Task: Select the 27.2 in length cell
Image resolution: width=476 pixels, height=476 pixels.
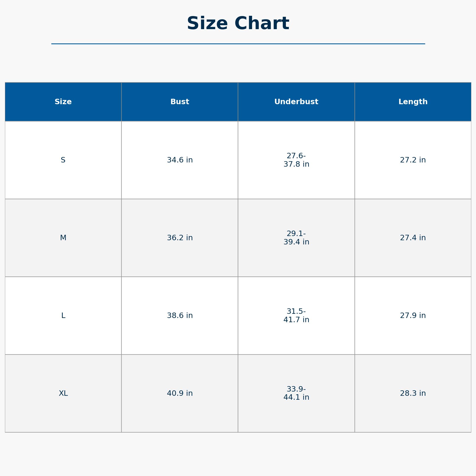Action: point(413,160)
